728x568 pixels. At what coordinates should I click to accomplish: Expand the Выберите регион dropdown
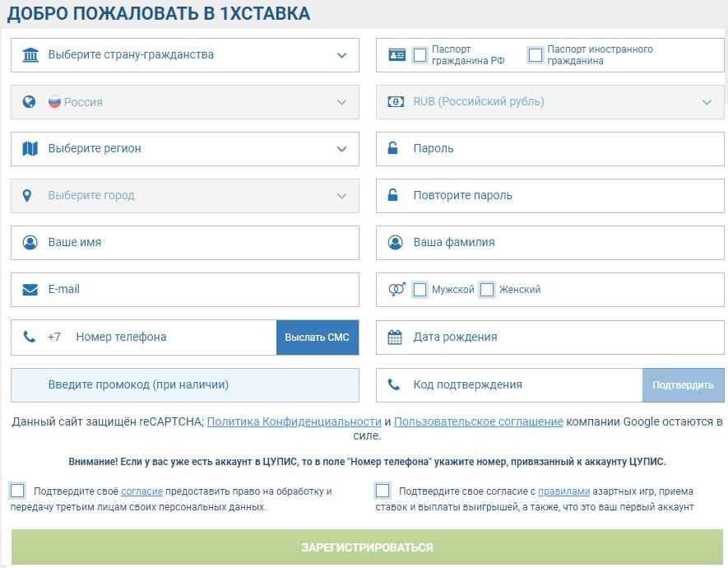[185, 149]
